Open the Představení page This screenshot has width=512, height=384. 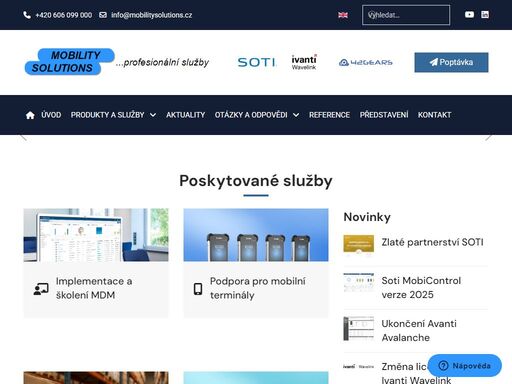point(384,115)
